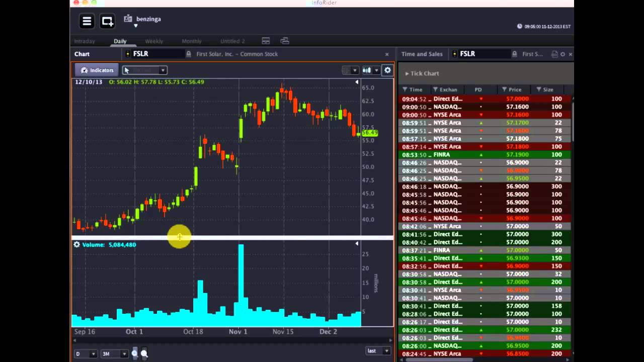Click the Time and Sales link-color indicator
The height and width of the screenshot is (362, 644).
coord(455,54)
